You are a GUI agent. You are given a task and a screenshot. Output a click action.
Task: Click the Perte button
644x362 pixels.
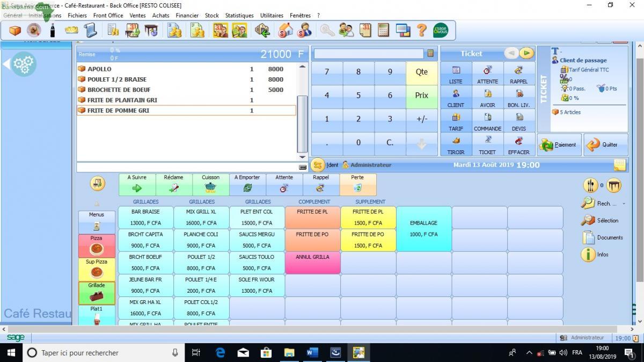click(x=358, y=184)
